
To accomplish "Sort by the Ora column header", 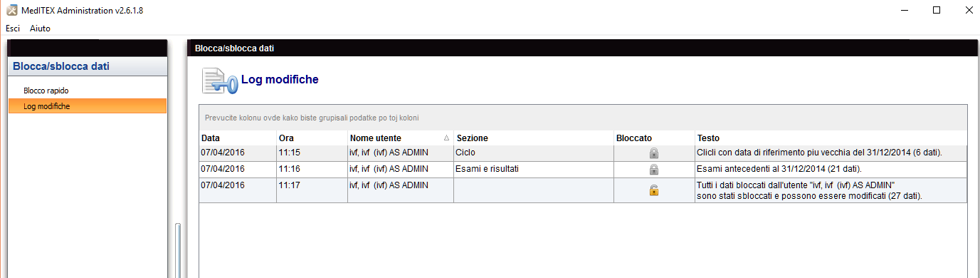I will point(312,138).
